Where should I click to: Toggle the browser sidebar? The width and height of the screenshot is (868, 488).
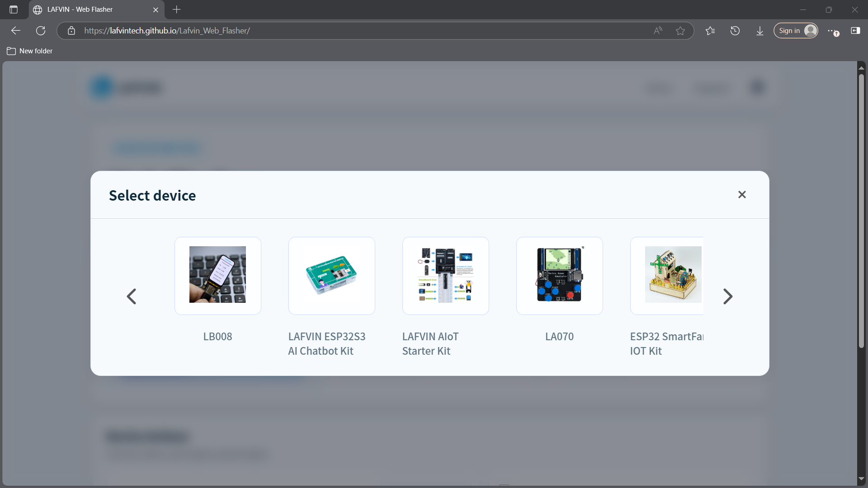point(855,31)
